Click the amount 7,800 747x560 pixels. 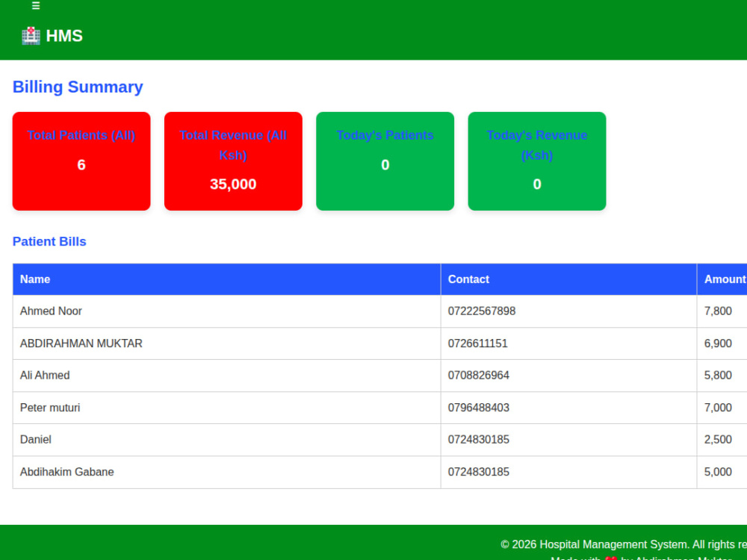tap(718, 311)
